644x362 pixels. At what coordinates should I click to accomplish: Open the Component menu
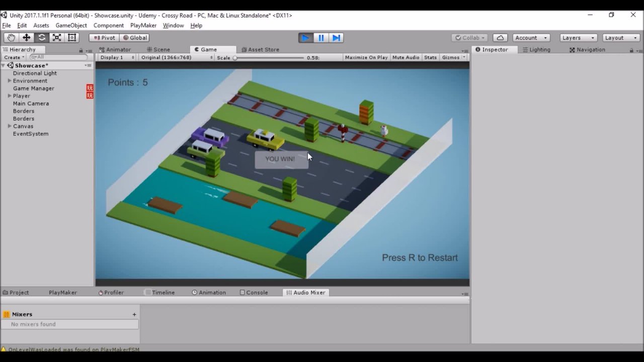[x=108, y=26]
